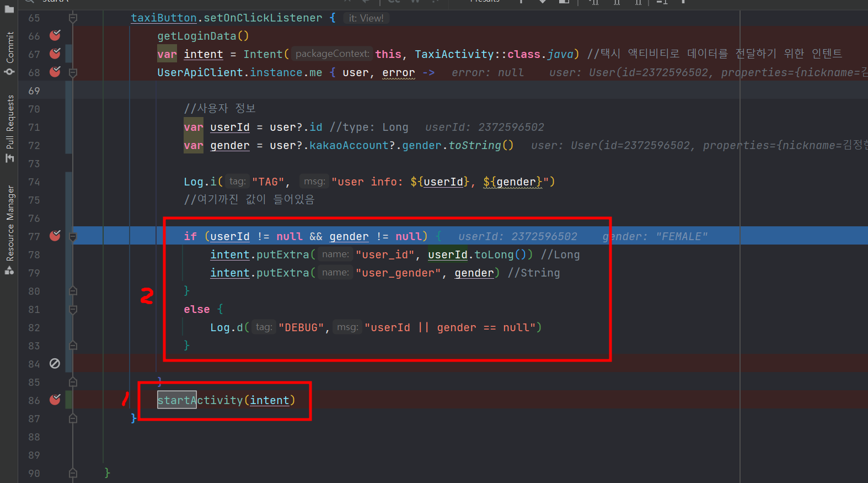This screenshot has height=483, width=868.
Task: Click TaxiActivity in the Intent constructor
Action: click(x=454, y=54)
